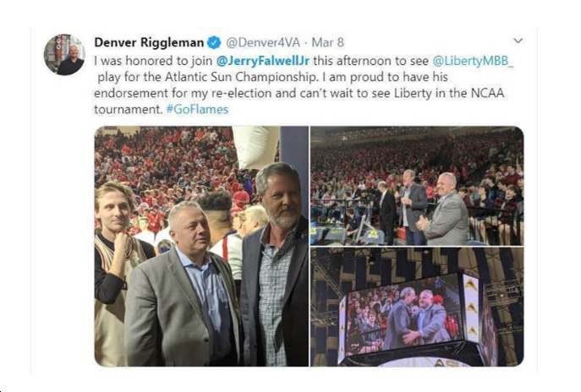Click the tweet text about Atlantic Sun Championship

point(272,77)
